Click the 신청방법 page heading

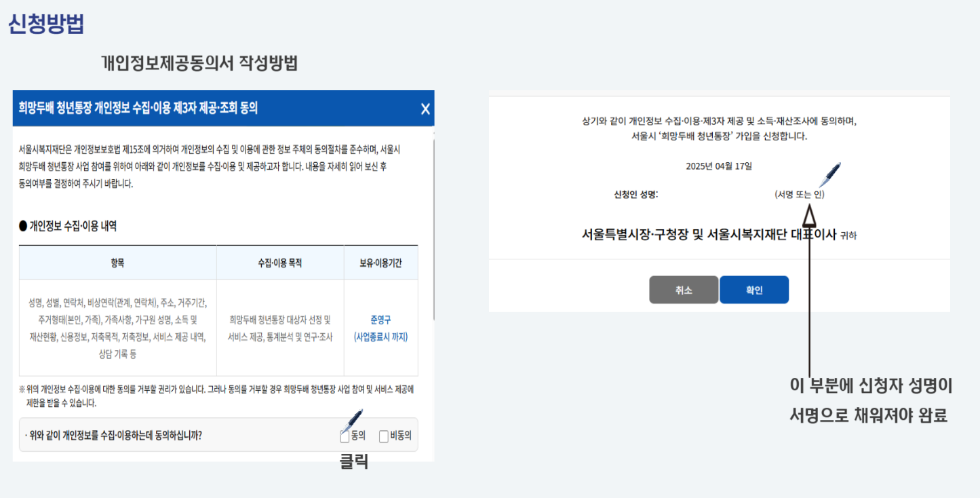coord(46,24)
